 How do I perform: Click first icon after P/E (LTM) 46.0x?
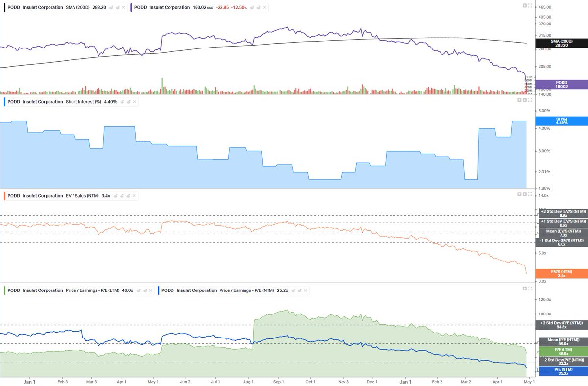(138, 290)
